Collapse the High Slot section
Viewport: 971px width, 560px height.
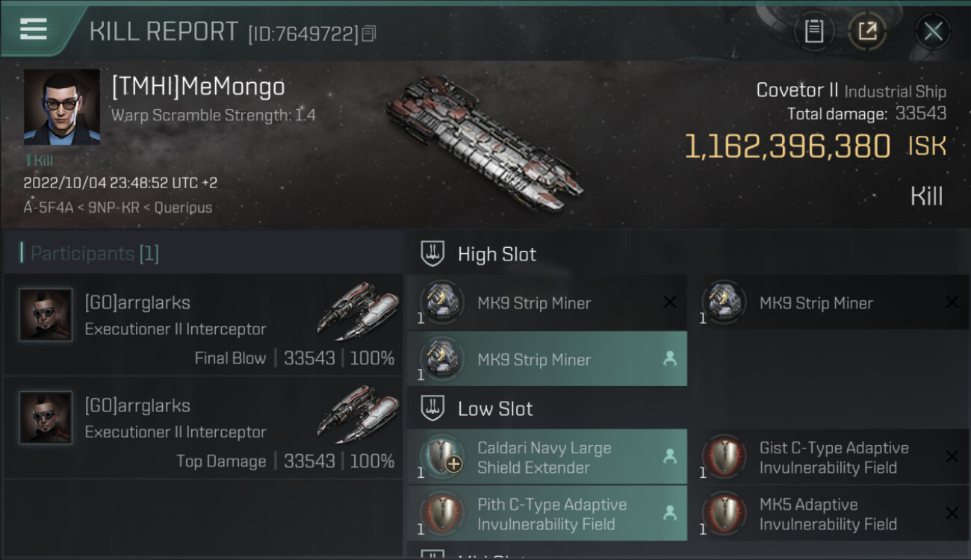(x=433, y=254)
